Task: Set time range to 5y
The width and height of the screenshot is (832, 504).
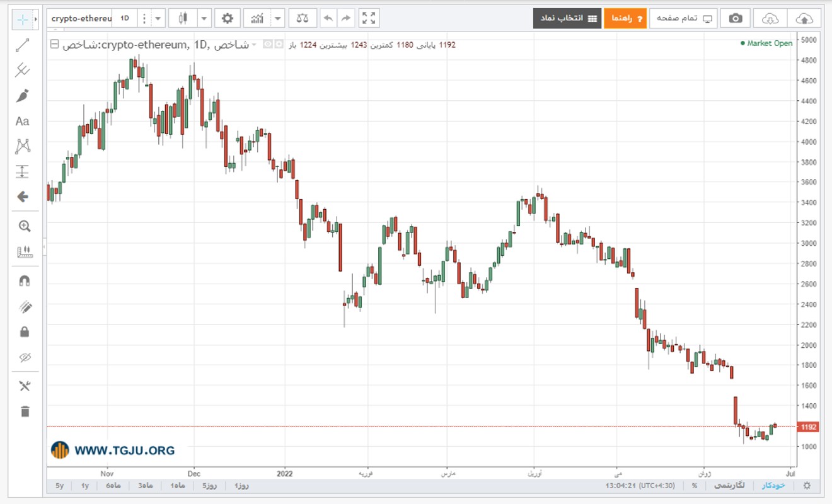Action: point(59,486)
